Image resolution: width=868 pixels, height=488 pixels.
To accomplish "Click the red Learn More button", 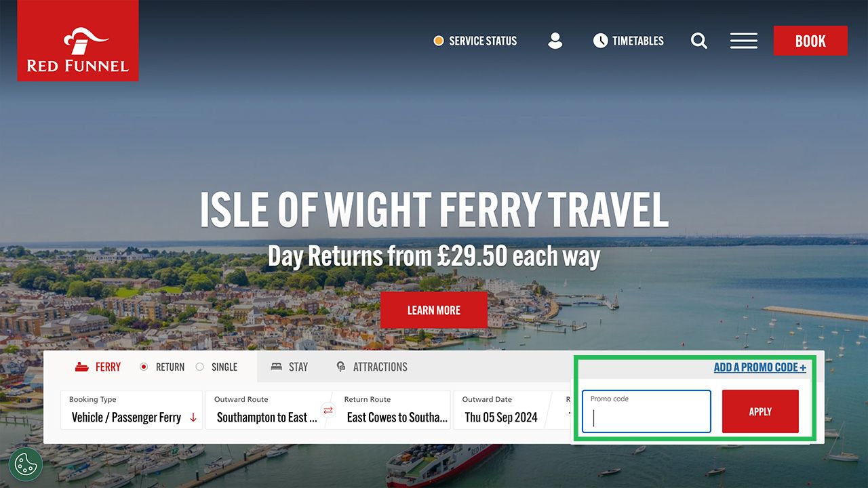I will coord(434,310).
